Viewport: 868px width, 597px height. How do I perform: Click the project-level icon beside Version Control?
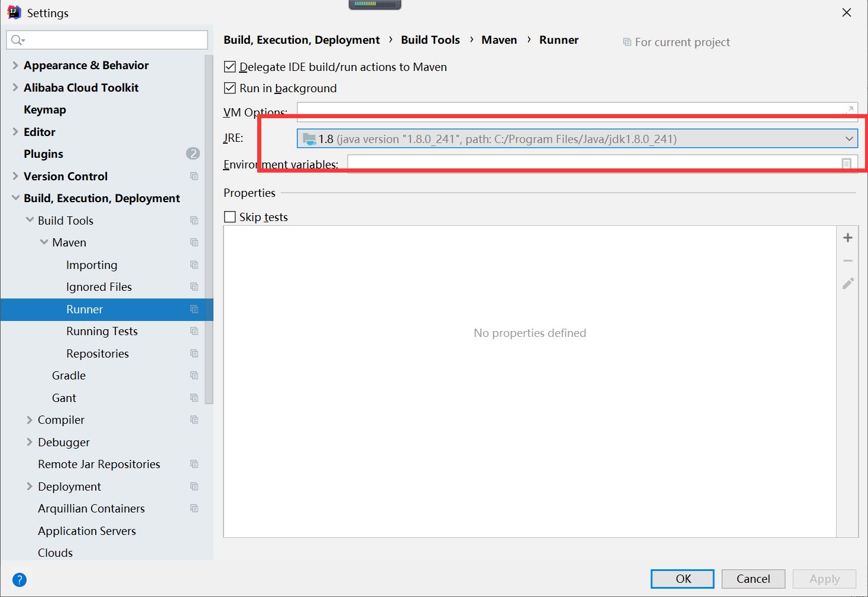pyautogui.click(x=194, y=176)
